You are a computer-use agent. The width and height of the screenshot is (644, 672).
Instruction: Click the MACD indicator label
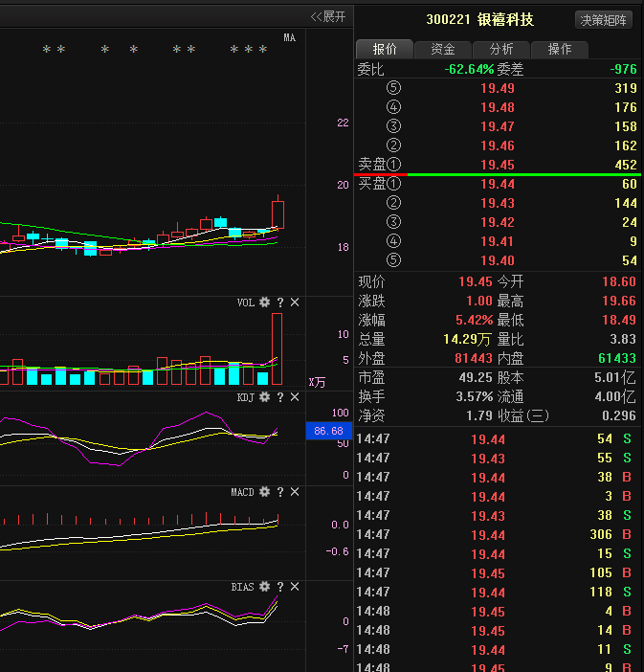(242, 492)
